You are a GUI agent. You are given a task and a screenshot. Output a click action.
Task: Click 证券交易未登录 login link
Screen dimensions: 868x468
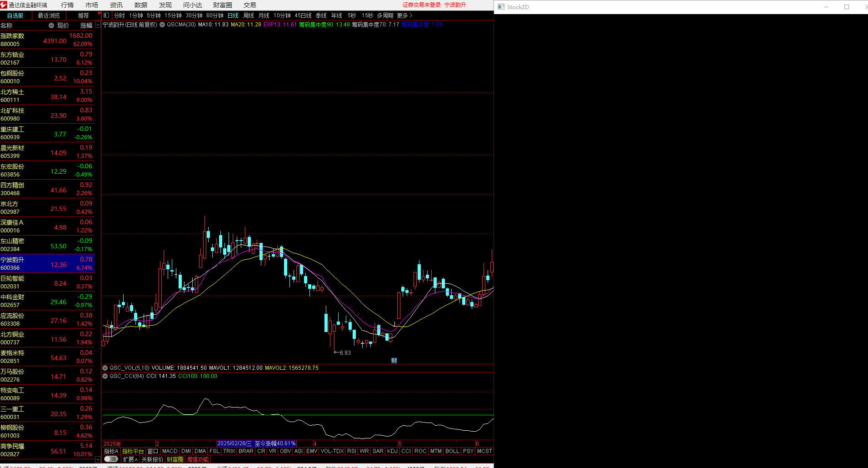pyautogui.click(x=422, y=5)
